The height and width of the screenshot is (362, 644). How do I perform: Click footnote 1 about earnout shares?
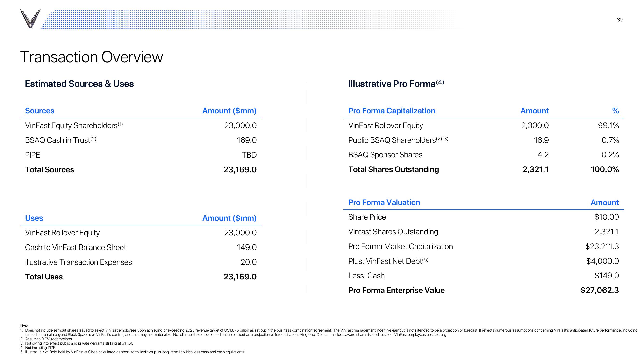(x=329, y=333)
